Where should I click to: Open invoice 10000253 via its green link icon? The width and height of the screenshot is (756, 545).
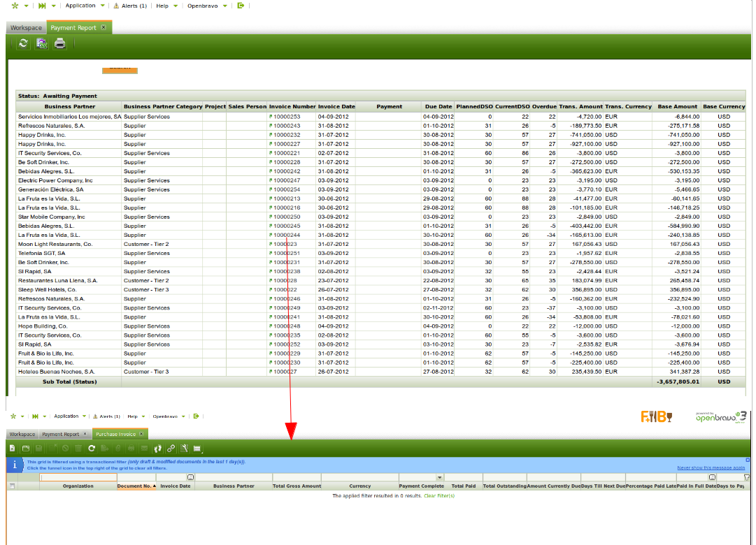coord(271,117)
